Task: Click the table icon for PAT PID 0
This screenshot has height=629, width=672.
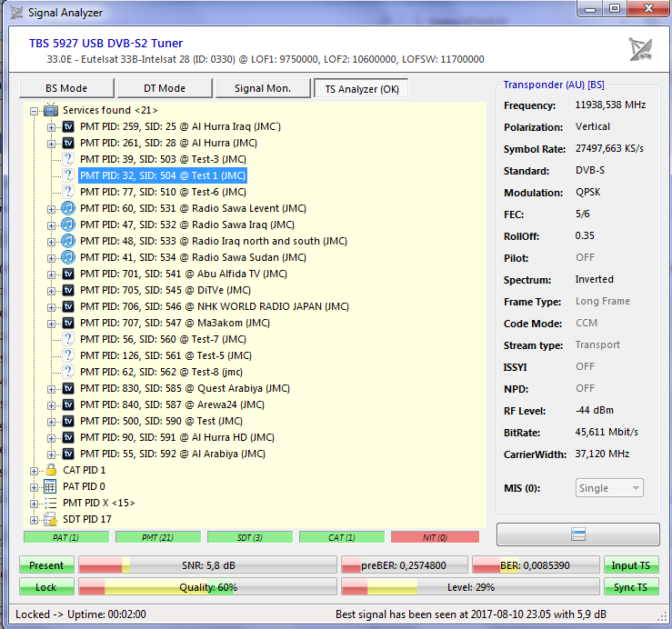Action: click(x=51, y=486)
